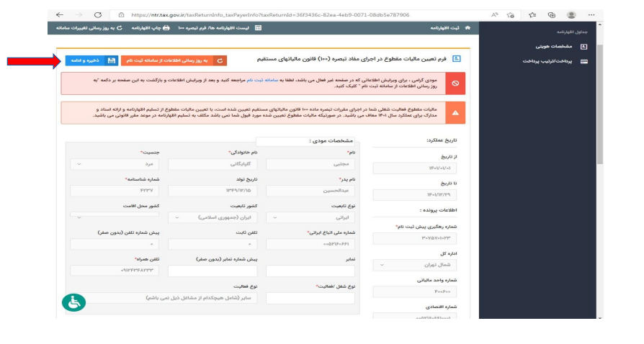This screenshot has width=644, height=344.
Task: Click the مشخصات مودی section heading
Action: tap(331, 141)
